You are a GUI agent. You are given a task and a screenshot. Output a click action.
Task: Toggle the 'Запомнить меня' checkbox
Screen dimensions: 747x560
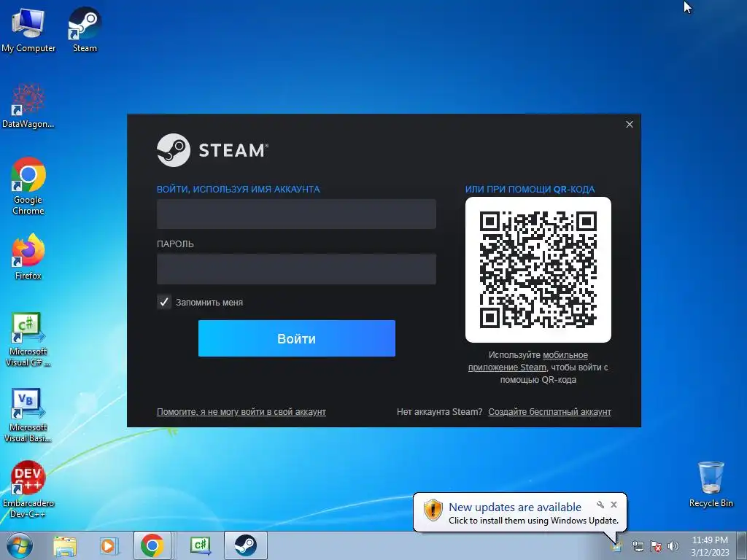coord(164,302)
